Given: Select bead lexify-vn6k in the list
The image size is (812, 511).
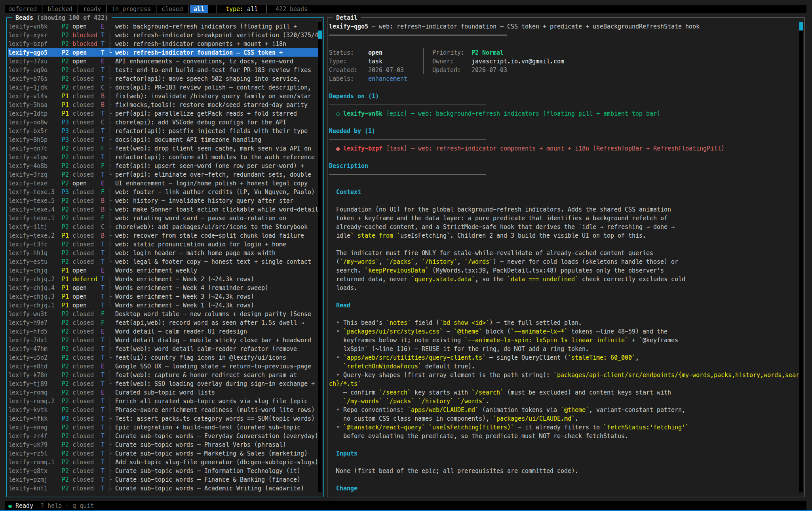Looking at the screenshot, I should 163,26.
